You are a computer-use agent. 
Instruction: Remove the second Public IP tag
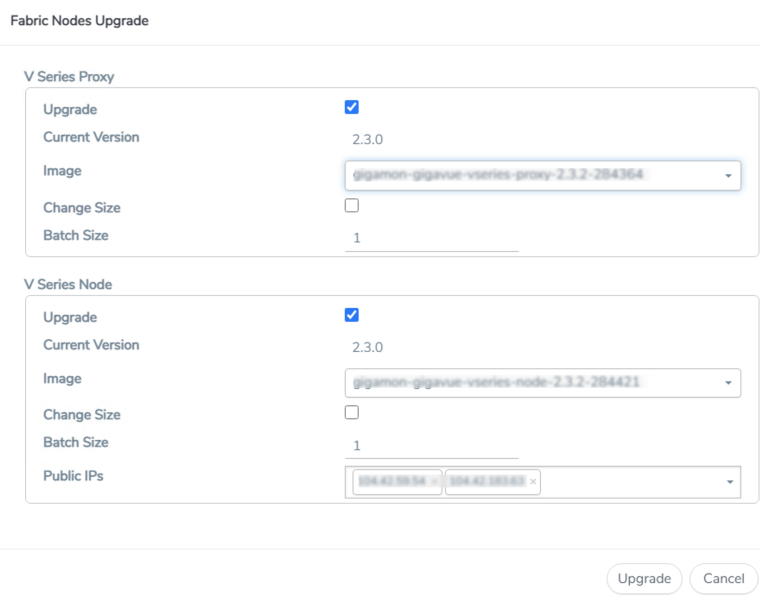tap(533, 482)
